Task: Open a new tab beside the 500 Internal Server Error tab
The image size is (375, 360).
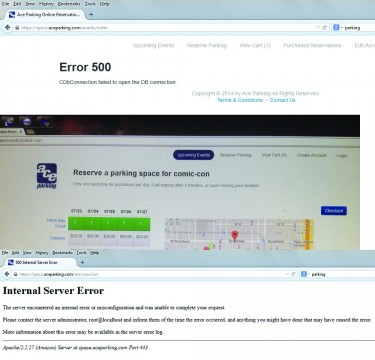Action: click(82, 262)
